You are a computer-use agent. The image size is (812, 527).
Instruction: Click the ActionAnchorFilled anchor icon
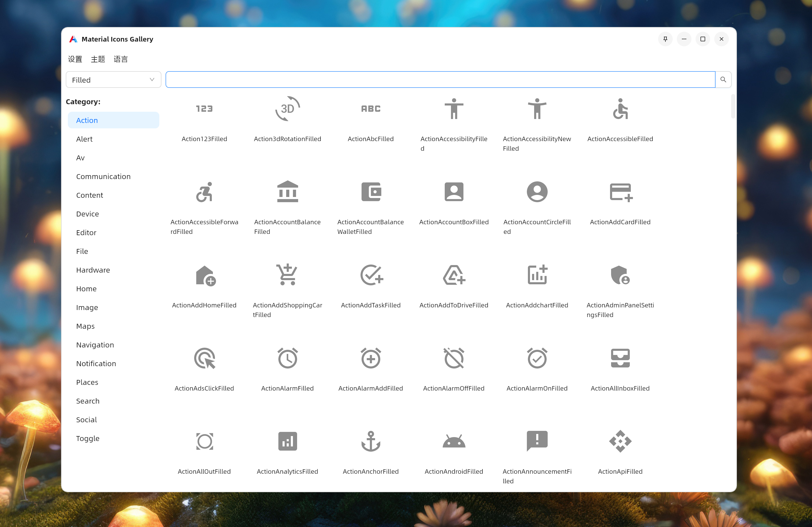click(370, 441)
